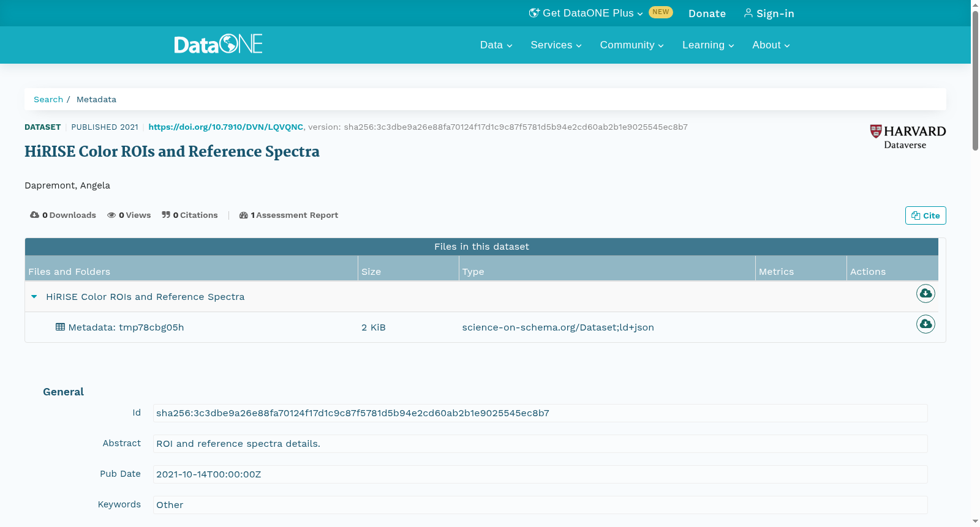This screenshot has width=980, height=527.
Task: Click the Pub Date value 2021-10-14T00:00:00Z
Action: pyautogui.click(x=209, y=474)
